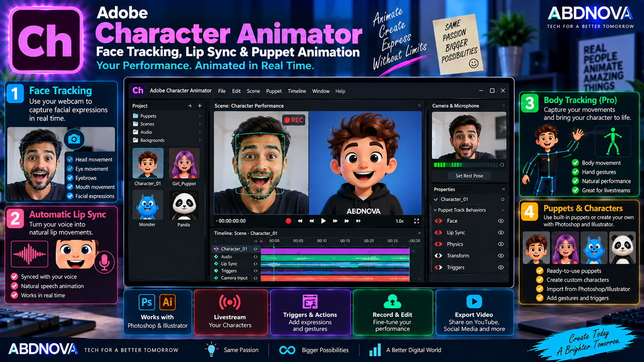Viewport: 644px width, 362px height.
Task: Toggle fullscreen icon in scene panel
Action: [416, 221]
